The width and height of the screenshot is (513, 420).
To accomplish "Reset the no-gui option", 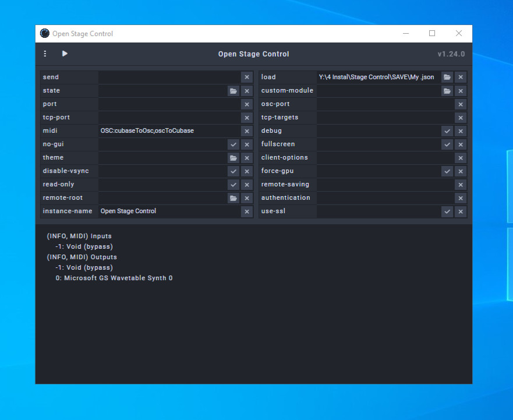I will click(x=247, y=144).
